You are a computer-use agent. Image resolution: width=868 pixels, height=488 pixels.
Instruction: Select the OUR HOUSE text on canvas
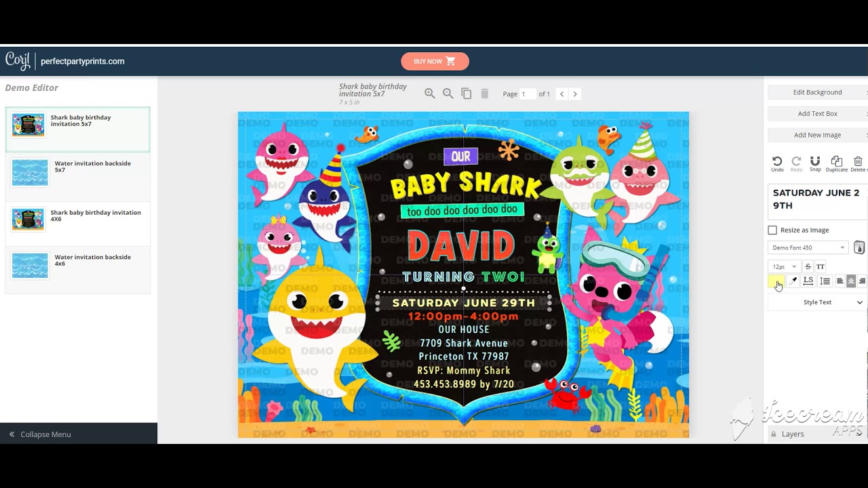click(x=464, y=329)
